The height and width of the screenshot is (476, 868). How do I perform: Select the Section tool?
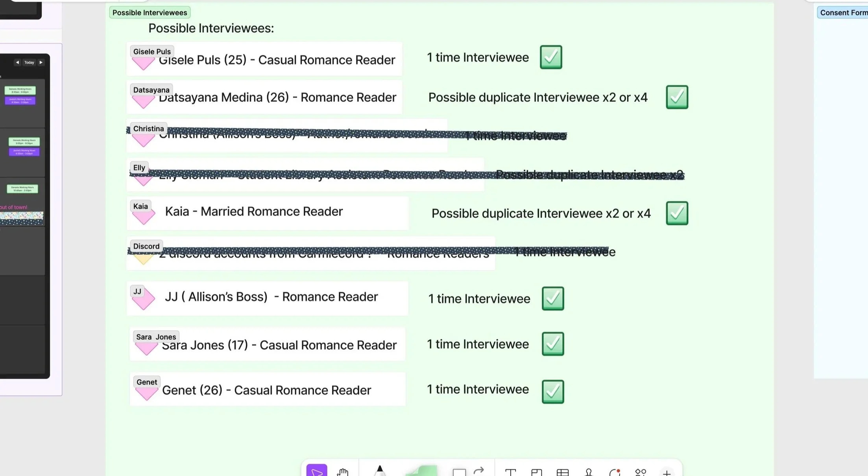coord(536,472)
